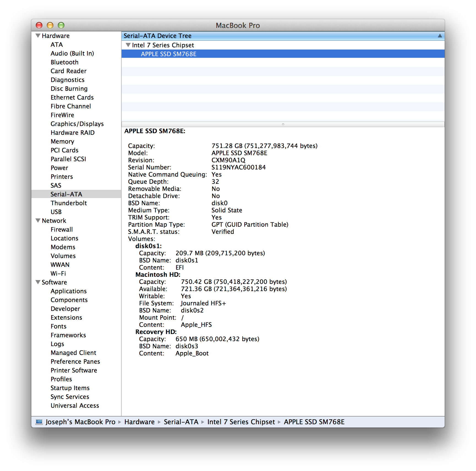Select PCI Cards in sidebar
The image size is (476, 471).
tap(65, 150)
